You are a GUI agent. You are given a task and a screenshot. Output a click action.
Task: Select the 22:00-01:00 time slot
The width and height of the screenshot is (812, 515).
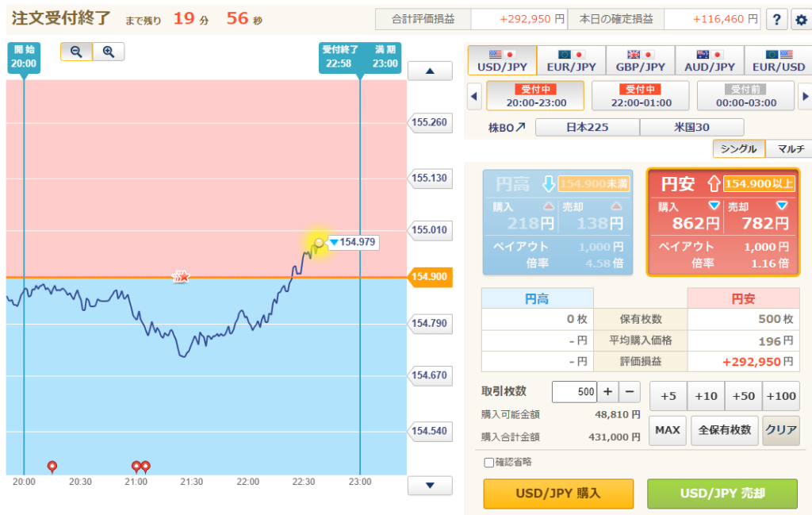[x=641, y=96]
